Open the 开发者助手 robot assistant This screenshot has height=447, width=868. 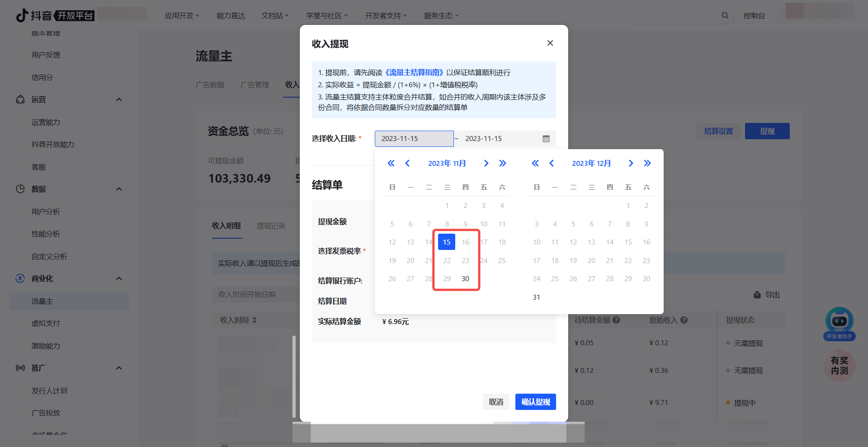pos(840,324)
